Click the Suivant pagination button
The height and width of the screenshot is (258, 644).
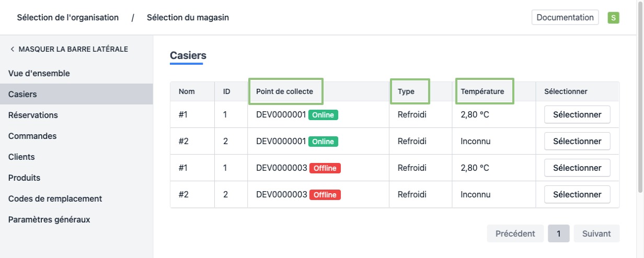(x=596, y=234)
